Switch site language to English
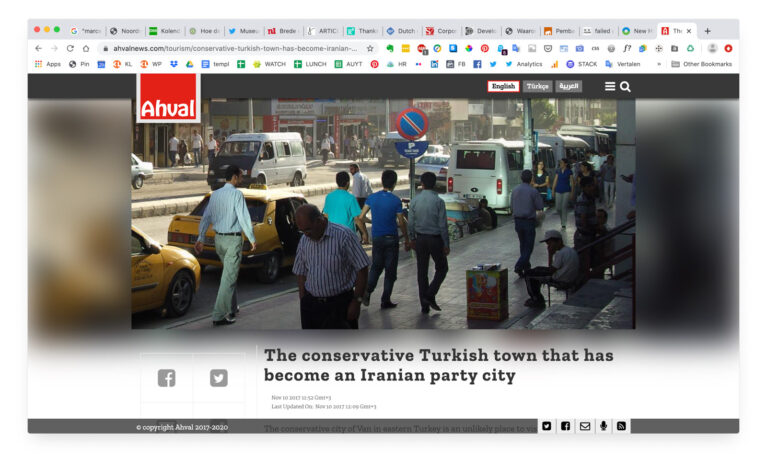 click(x=503, y=87)
